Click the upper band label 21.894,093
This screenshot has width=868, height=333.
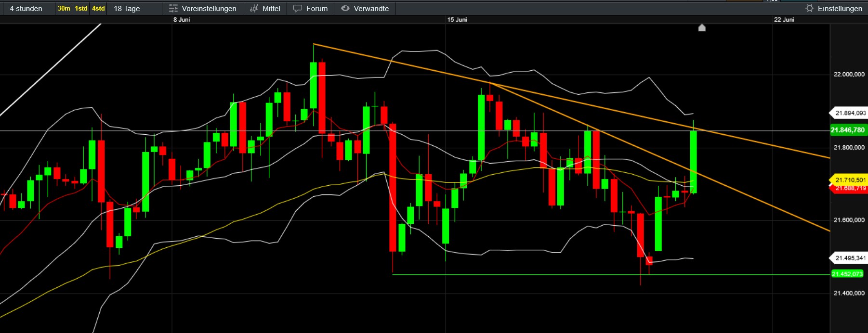pyautogui.click(x=848, y=113)
